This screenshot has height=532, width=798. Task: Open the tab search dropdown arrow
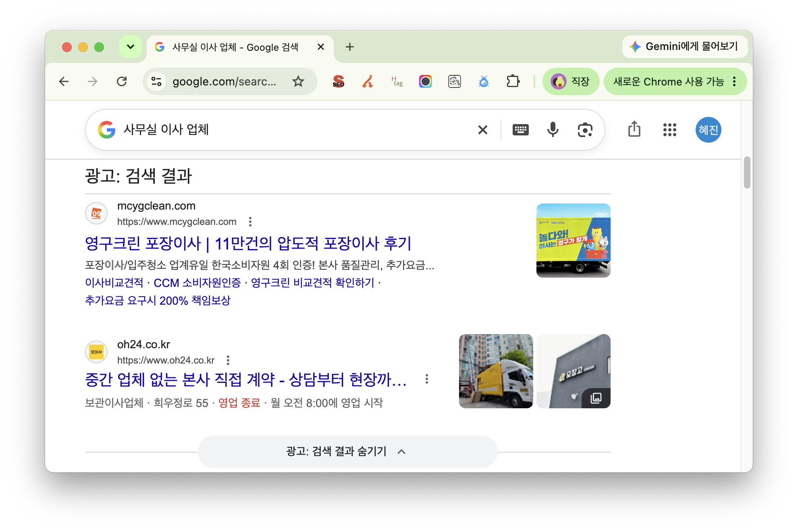click(x=130, y=47)
